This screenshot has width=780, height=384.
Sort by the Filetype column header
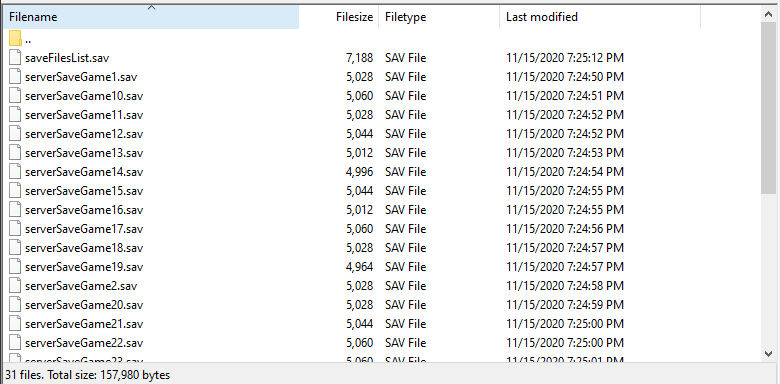tap(439, 17)
